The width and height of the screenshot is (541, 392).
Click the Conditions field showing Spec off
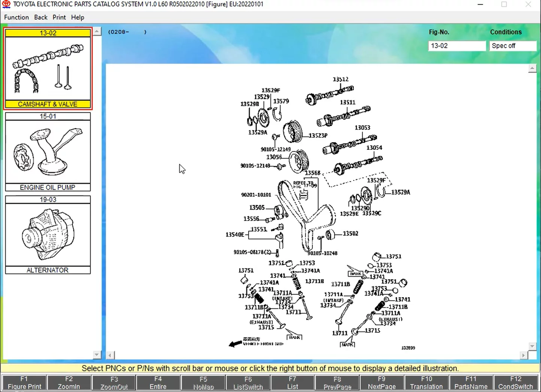point(512,46)
